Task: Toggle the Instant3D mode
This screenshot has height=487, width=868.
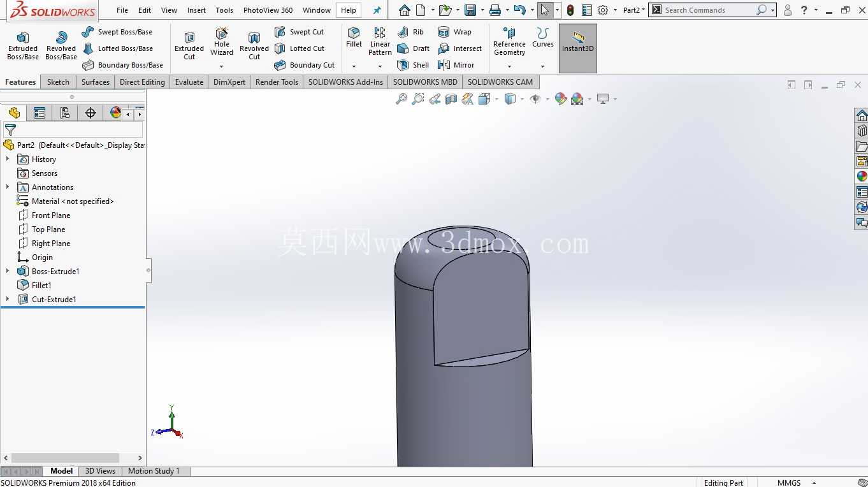Action: [x=578, y=48]
